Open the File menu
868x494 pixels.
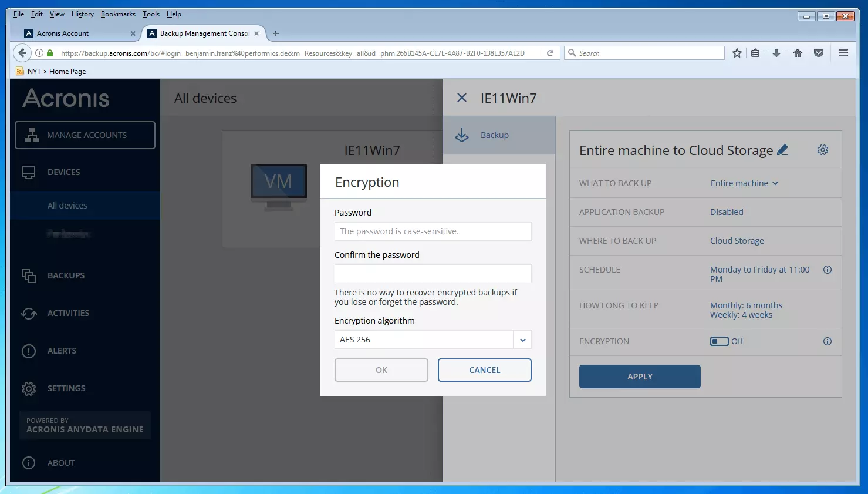(x=19, y=14)
